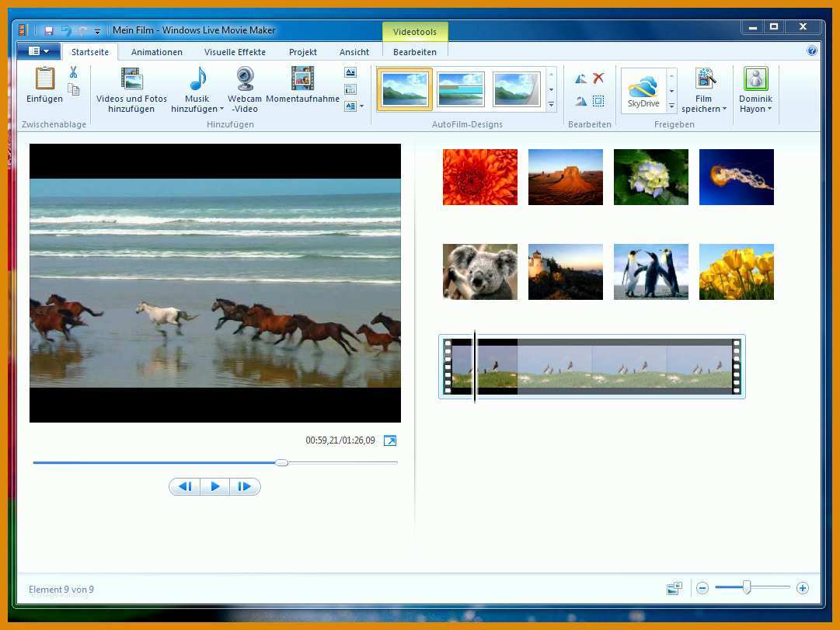Customize quick access toolbar dropdown

click(x=97, y=32)
